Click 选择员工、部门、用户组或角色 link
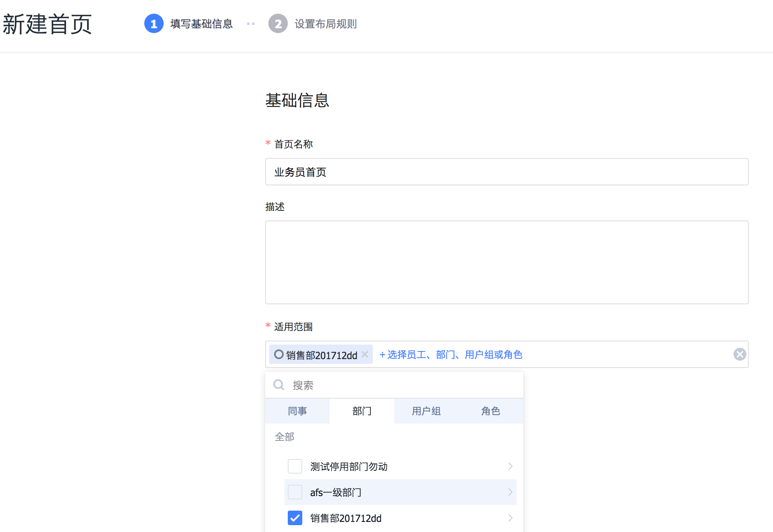Screen dimensions: 773x532 tap(451, 355)
